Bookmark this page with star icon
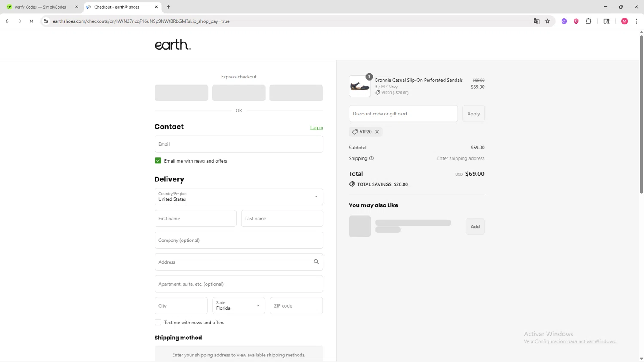644x362 pixels. tap(547, 21)
